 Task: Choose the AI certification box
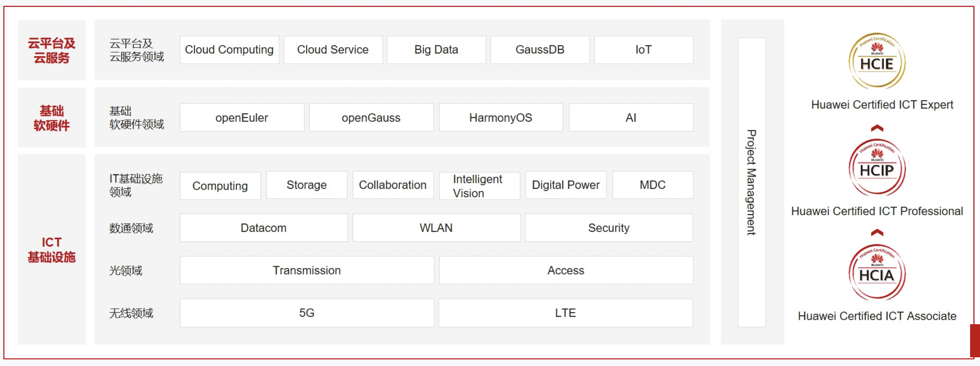[x=631, y=118]
